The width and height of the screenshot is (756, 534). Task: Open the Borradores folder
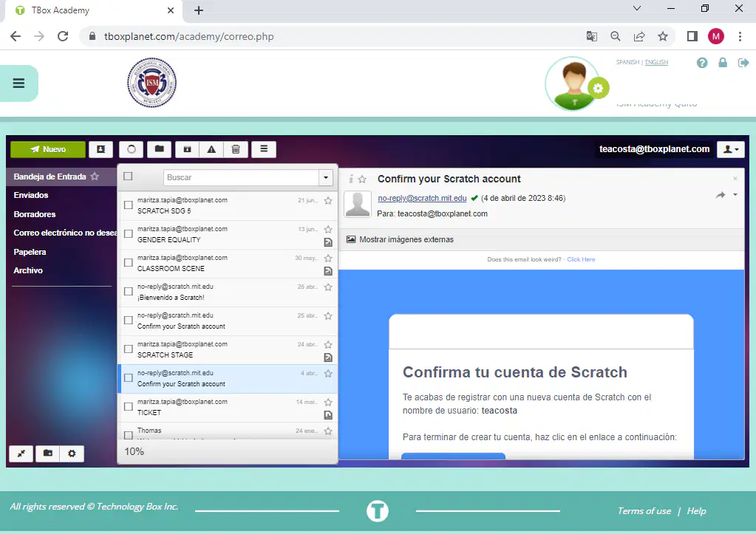tap(35, 214)
